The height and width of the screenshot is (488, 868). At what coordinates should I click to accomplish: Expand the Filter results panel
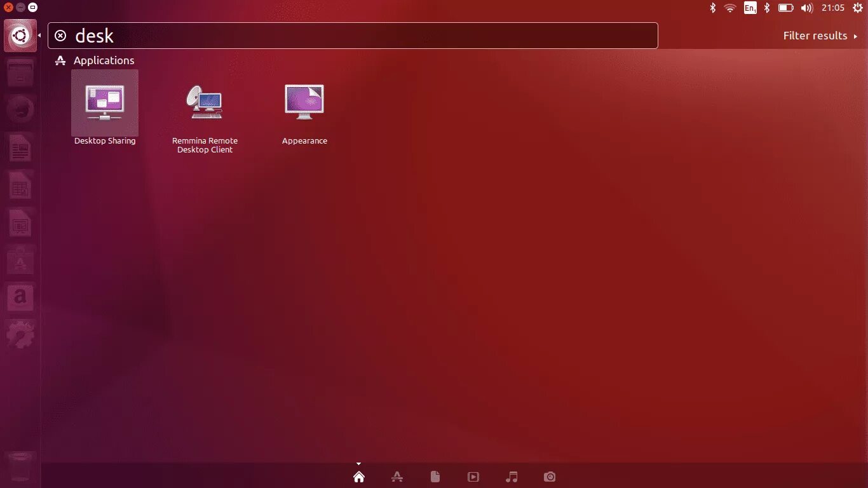click(820, 36)
